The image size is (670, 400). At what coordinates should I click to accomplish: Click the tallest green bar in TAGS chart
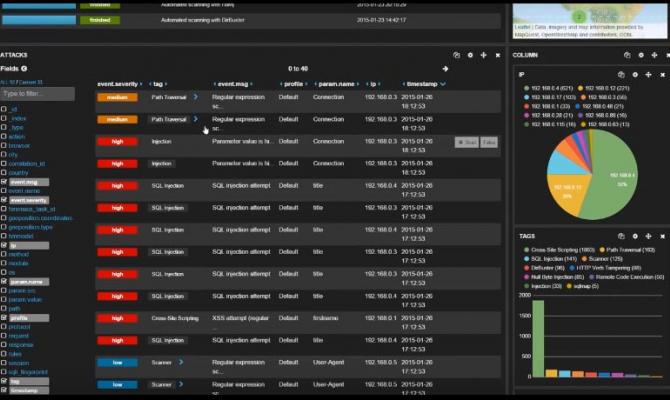click(538, 339)
